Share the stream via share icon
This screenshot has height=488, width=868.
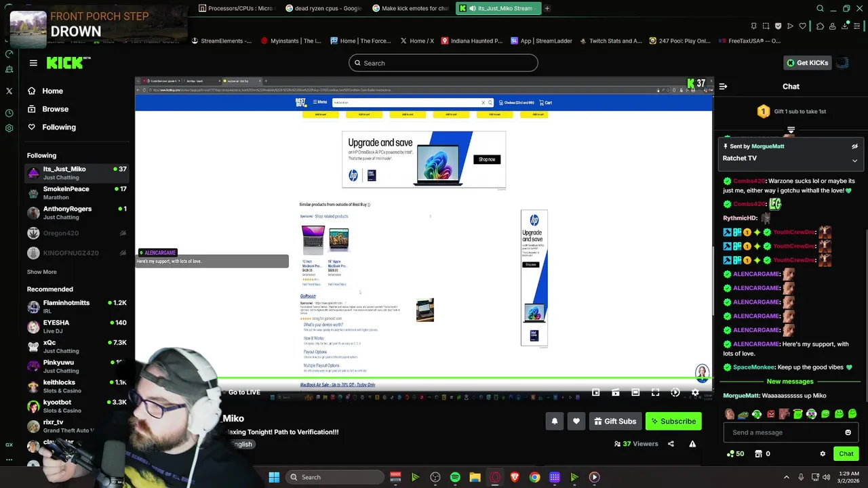pos(671,444)
